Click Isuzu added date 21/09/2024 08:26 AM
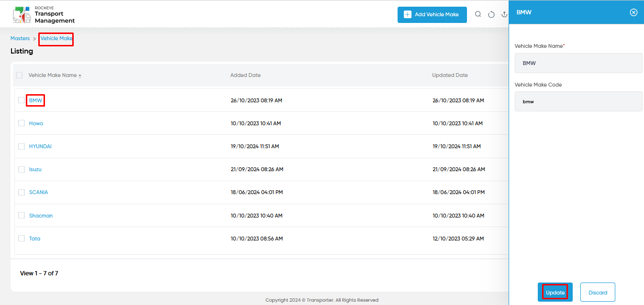This screenshot has width=644, height=305. (257, 169)
